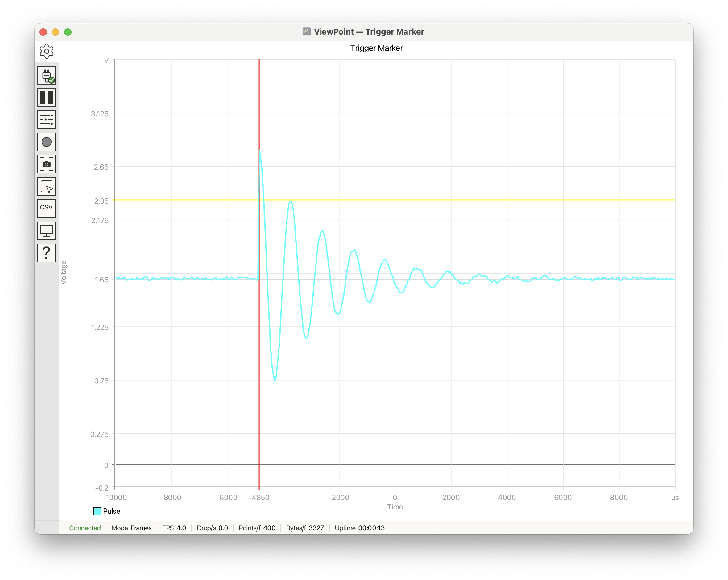Open the settings gear icon
The image size is (728, 580).
click(x=46, y=51)
